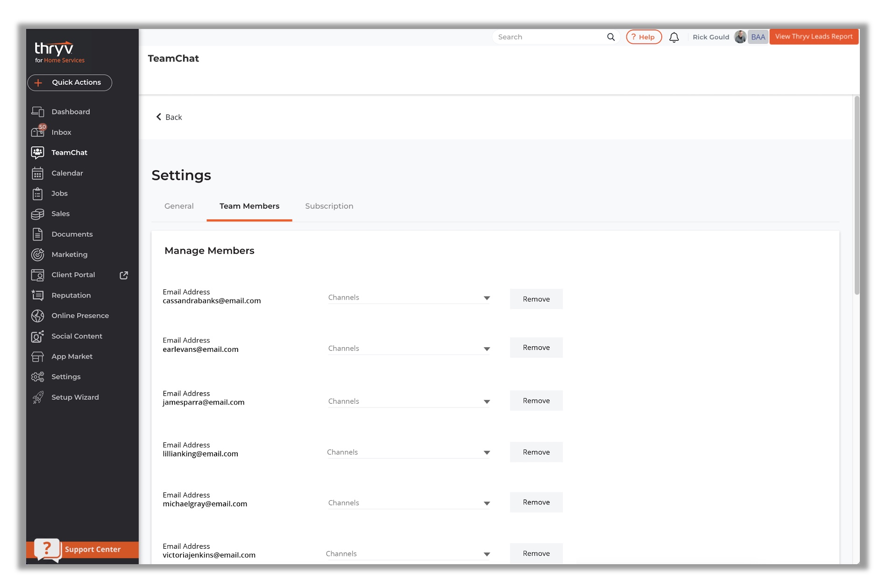Open the Reputation star-list icon

coord(37,295)
